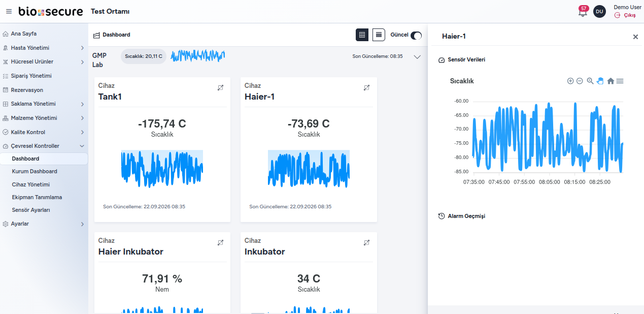The height and width of the screenshot is (314, 644).
Task: Open the Tank1 card expand icon
Action: click(220, 87)
